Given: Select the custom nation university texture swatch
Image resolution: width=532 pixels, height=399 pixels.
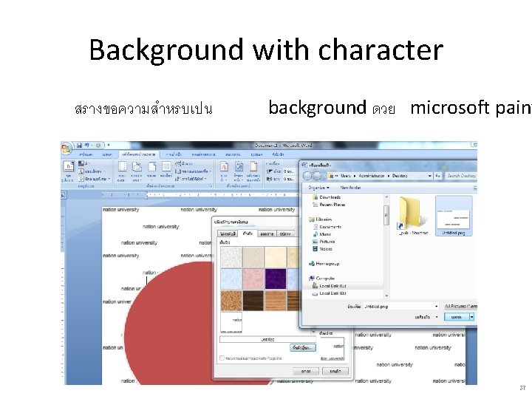Looking at the screenshot, I should pos(231,323).
